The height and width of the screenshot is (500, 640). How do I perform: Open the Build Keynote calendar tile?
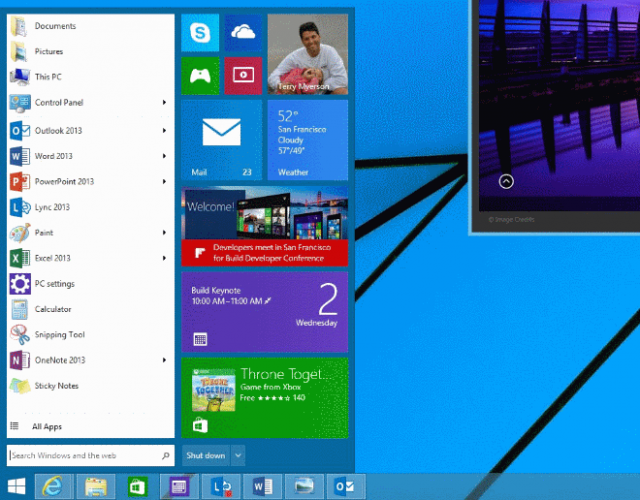tap(264, 312)
